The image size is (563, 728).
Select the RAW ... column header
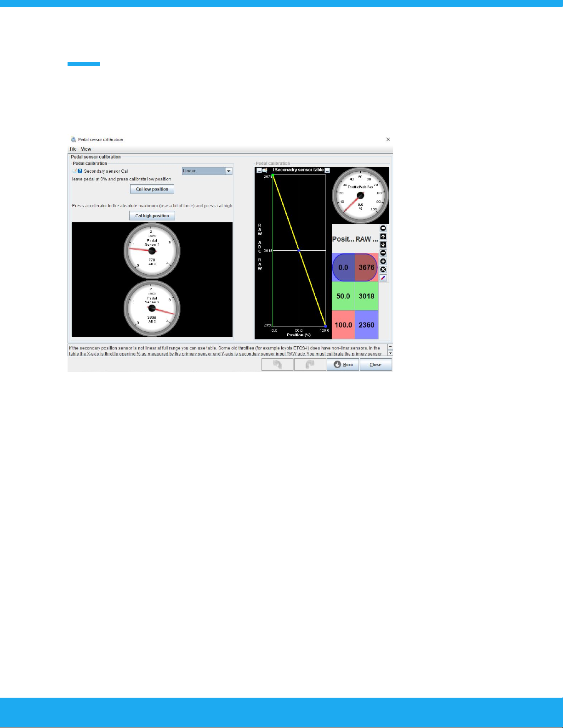tap(367, 239)
